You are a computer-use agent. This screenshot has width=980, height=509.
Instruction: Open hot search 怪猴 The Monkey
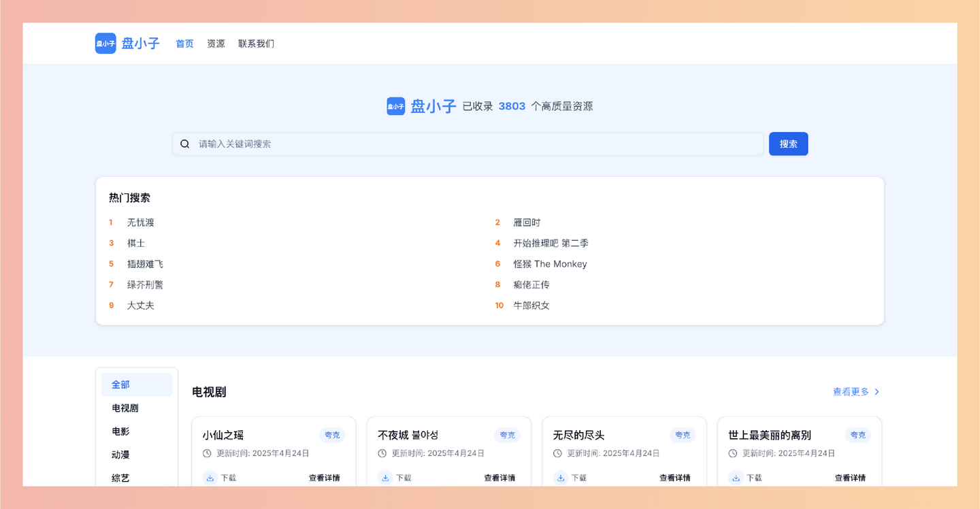(x=550, y=264)
